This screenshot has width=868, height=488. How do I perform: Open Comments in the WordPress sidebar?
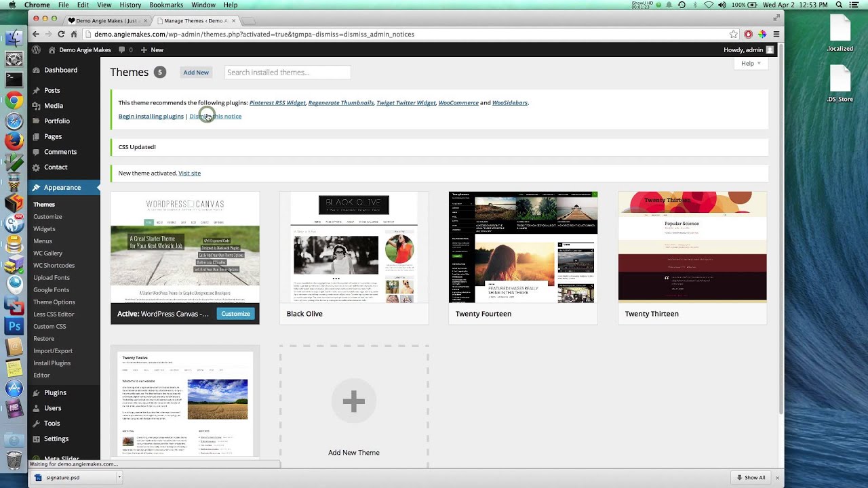click(x=60, y=152)
